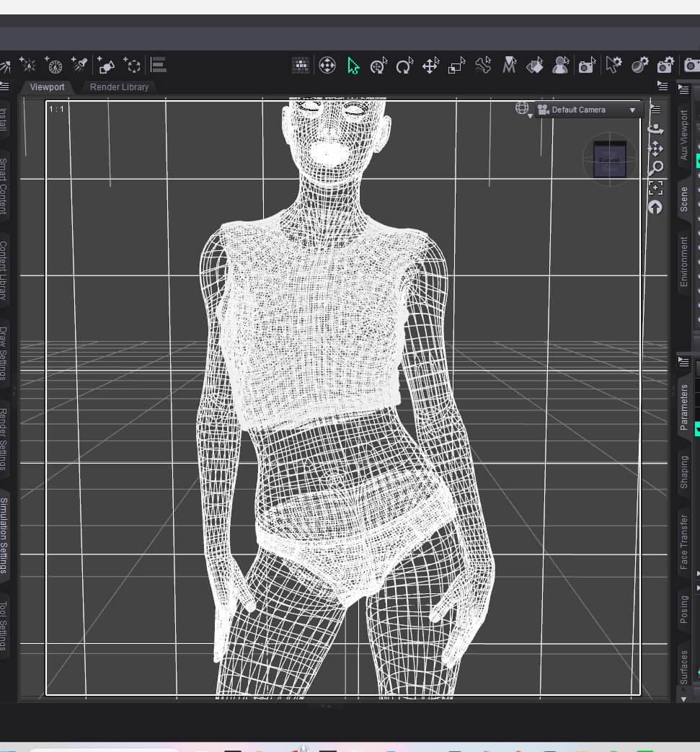Open the Tool Settings side tab
700x752 pixels.
coord(4,626)
